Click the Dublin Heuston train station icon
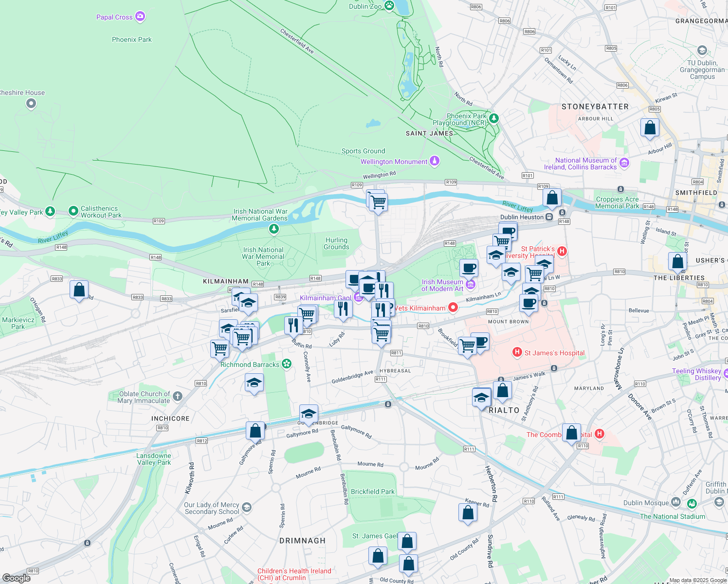The image size is (728, 584). click(549, 217)
